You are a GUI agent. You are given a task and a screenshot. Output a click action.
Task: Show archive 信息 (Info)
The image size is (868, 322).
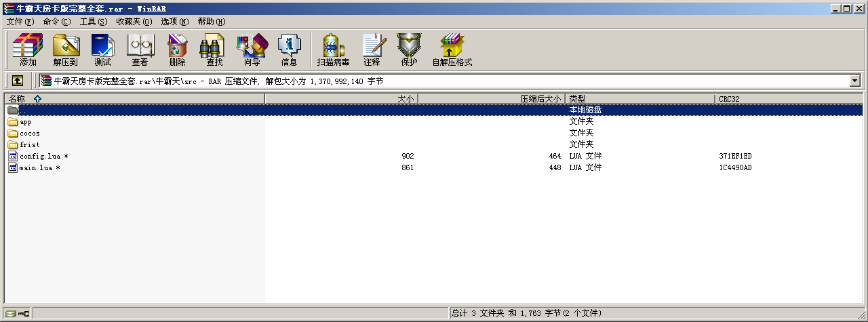(x=289, y=50)
